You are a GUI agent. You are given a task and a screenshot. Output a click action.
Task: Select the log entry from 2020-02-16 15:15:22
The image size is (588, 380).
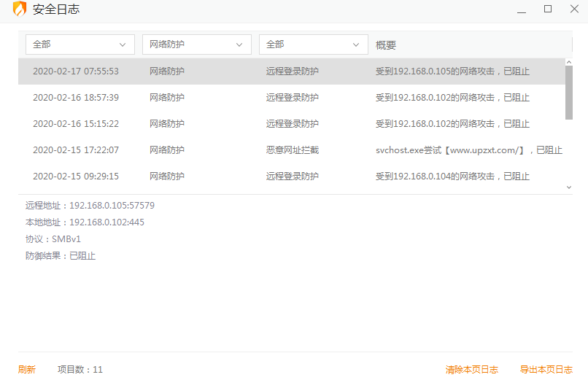(x=292, y=124)
